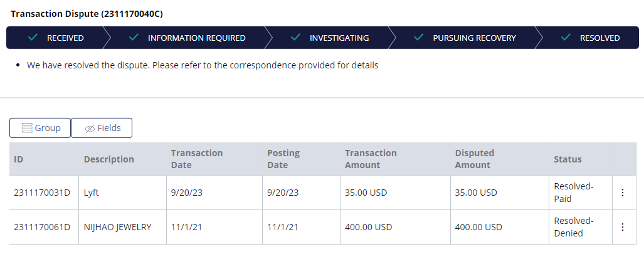Open row actions menu for NIJHAO JEWELRY dispute
The width and height of the screenshot is (644, 254).
(x=622, y=227)
